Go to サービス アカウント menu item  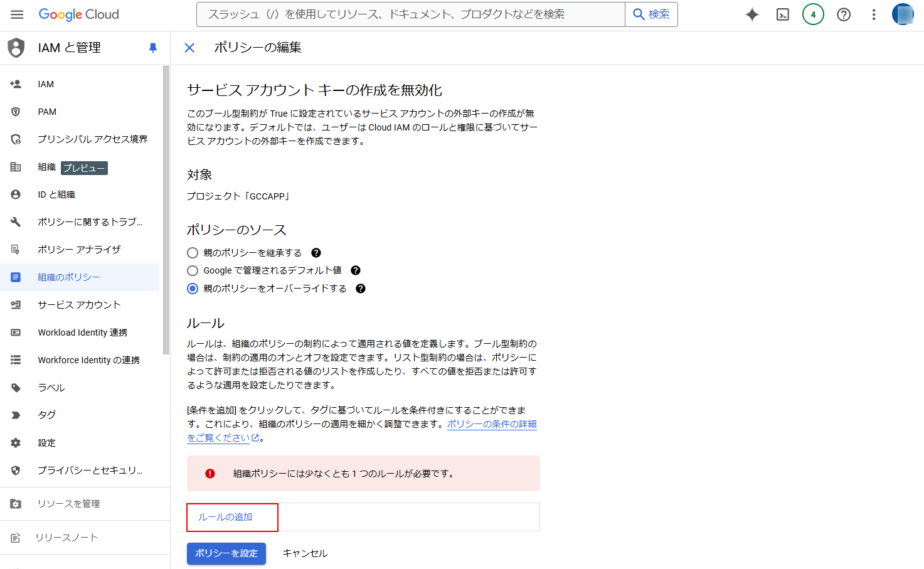pos(80,305)
